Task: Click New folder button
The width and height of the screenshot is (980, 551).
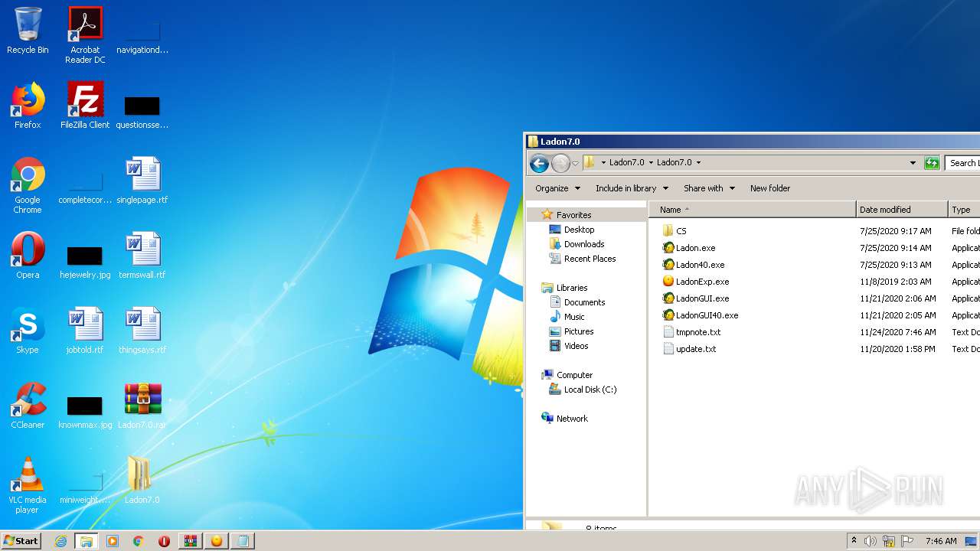Action: click(x=770, y=188)
